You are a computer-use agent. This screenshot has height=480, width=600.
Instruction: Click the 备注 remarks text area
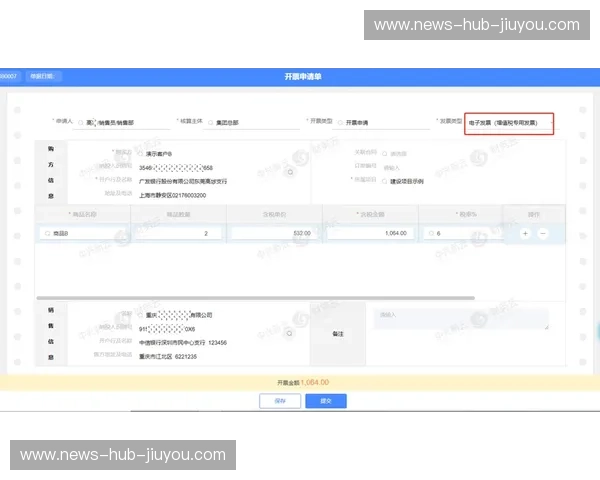tap(460, 318)
